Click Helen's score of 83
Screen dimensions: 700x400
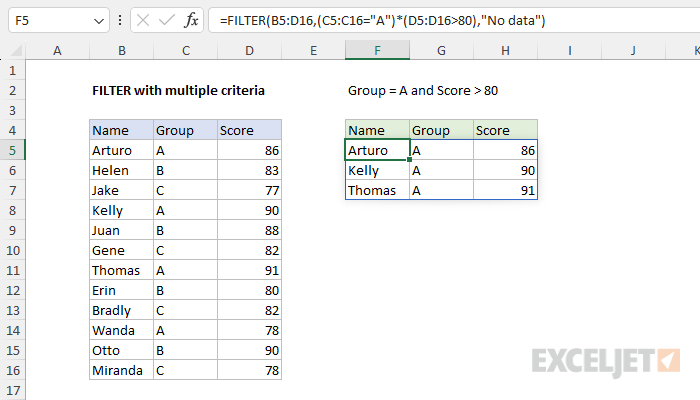tap(250, 171)
